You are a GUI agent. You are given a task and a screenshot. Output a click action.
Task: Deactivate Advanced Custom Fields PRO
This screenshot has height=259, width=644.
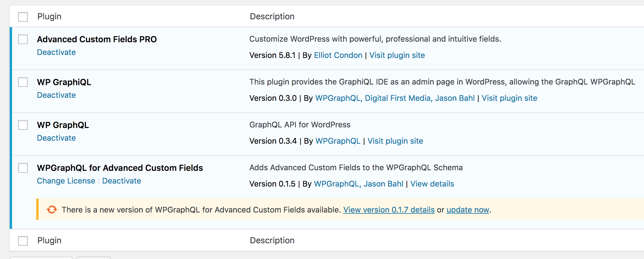56,52
